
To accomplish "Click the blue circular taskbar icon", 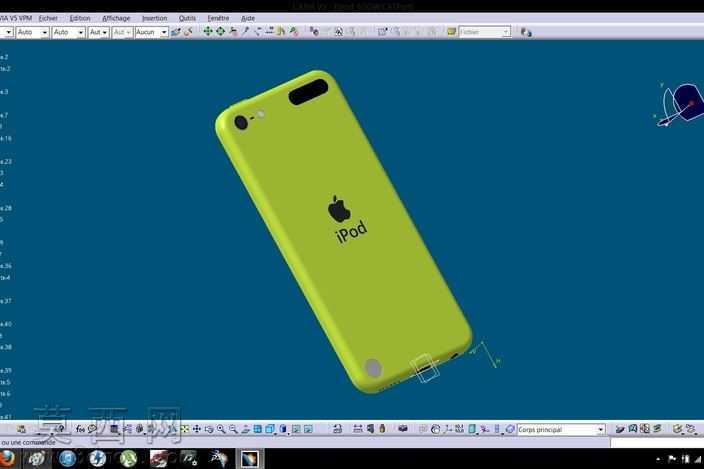I will (x=67, y=459).
